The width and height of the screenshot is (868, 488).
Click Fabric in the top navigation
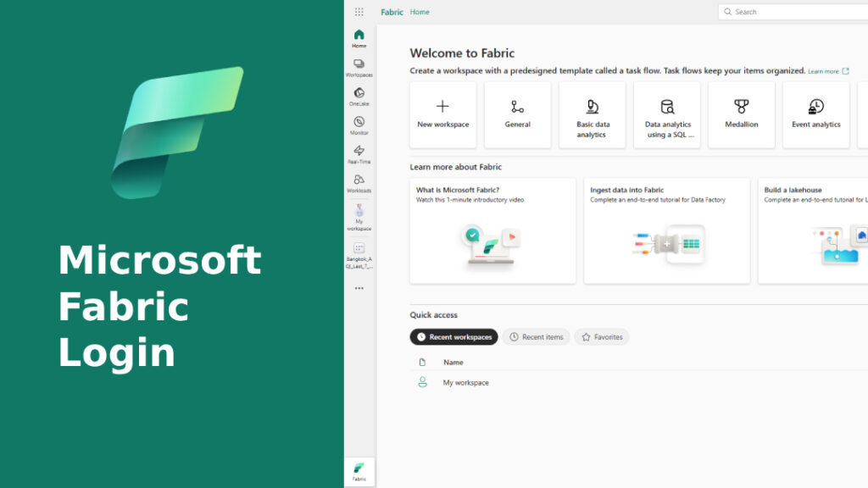(391, 12)
